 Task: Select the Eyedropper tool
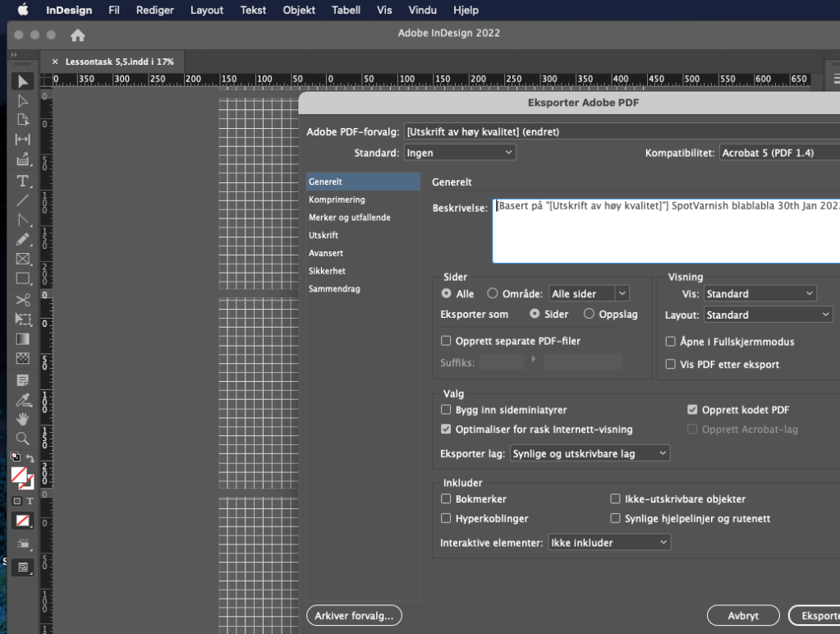pyautogui.click(x=23, y=399)
